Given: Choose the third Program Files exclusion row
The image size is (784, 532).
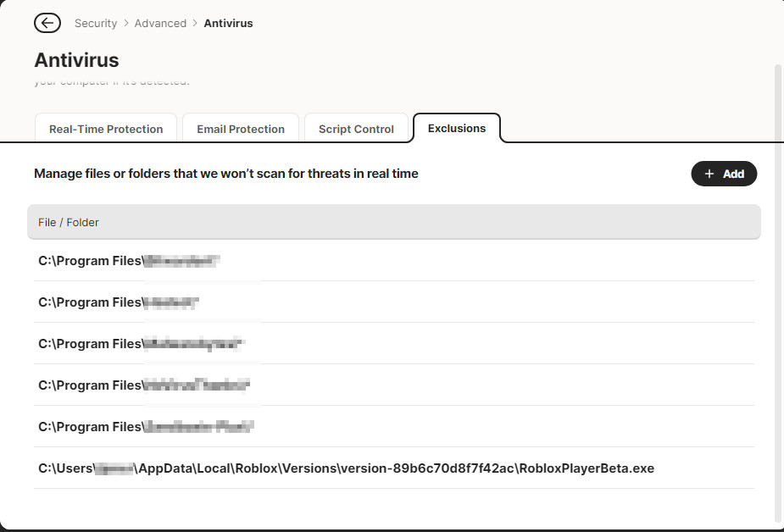Looking at the screenshot, I should point(141,344).
